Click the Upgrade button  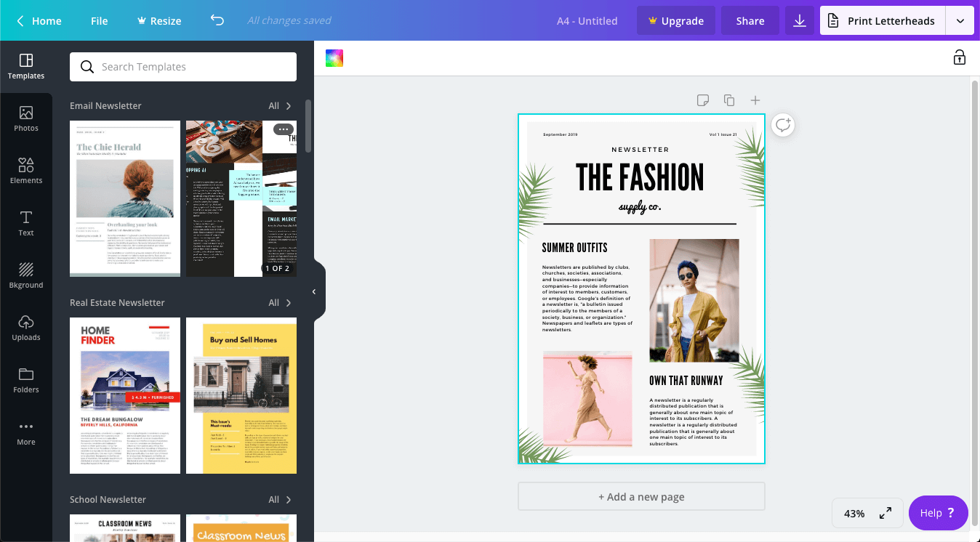tap(676, 20)
